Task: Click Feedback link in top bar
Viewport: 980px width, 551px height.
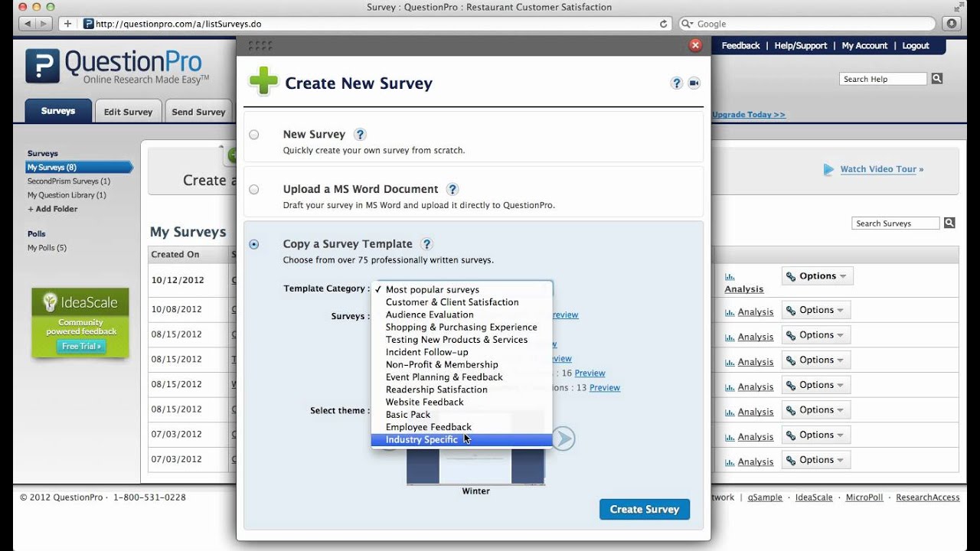Action: pyautogui.click(x=740, y=46)
